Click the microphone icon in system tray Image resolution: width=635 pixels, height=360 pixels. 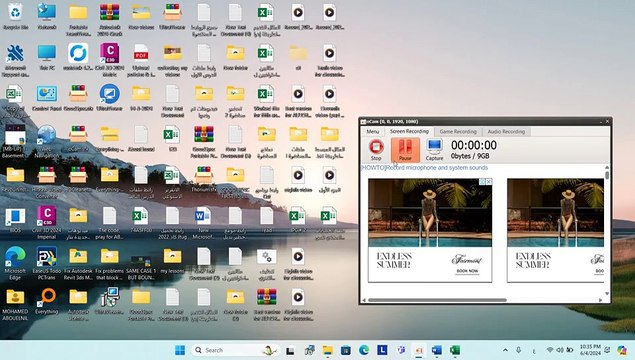pos(518,350)
